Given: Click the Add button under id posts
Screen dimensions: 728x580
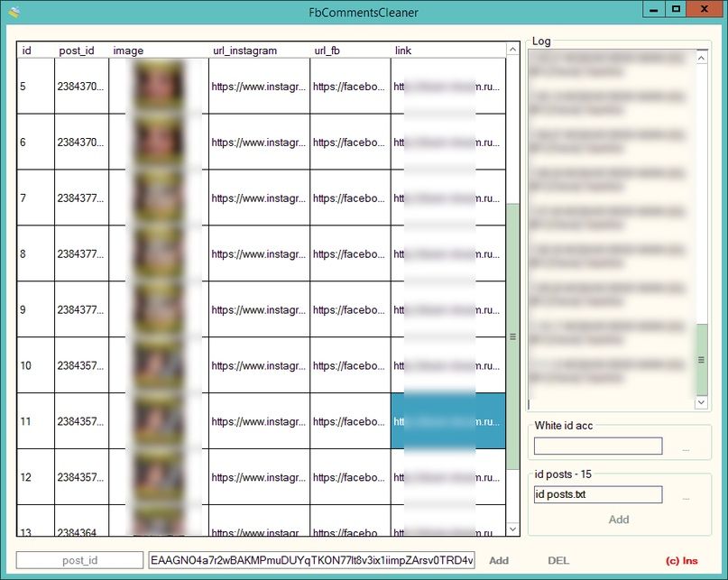Looking at the screenshot, I should tap(619, 520).
